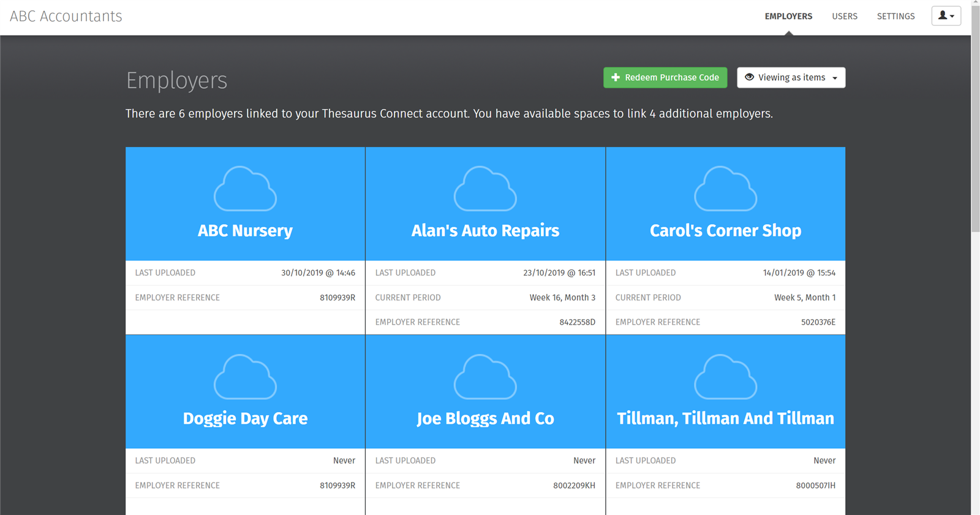Open the user account dropdown menu
The width and height of the screenshot is (980, 515).
click(946, 16)
